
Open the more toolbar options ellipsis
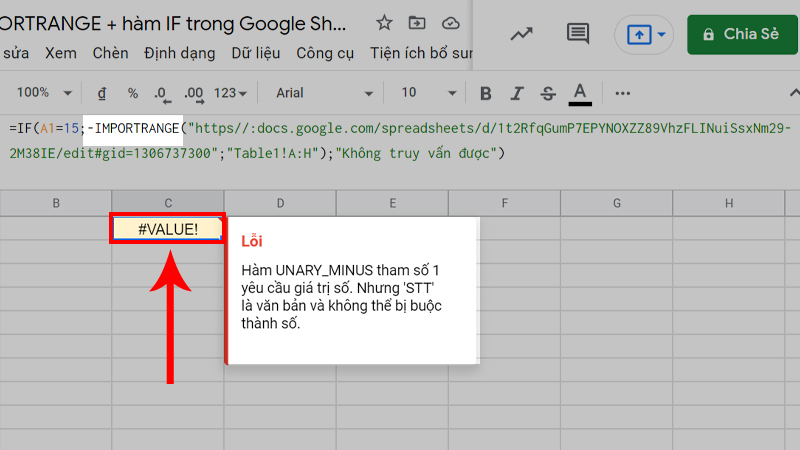622,93
